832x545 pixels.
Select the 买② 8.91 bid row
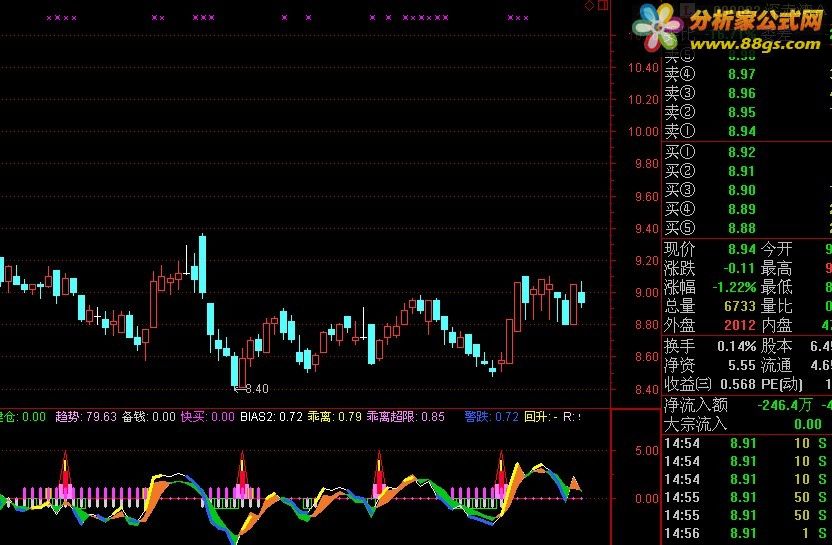click(x=747, y=171)
